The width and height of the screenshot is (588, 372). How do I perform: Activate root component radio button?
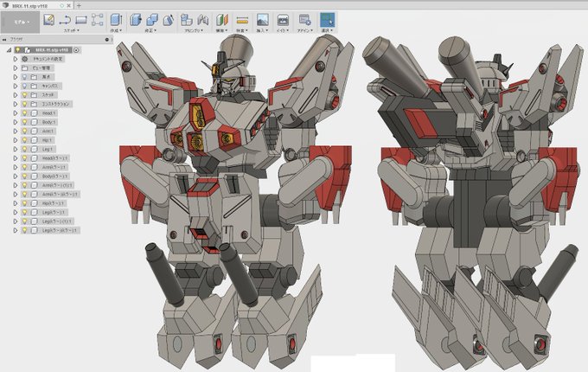point(76,50)
